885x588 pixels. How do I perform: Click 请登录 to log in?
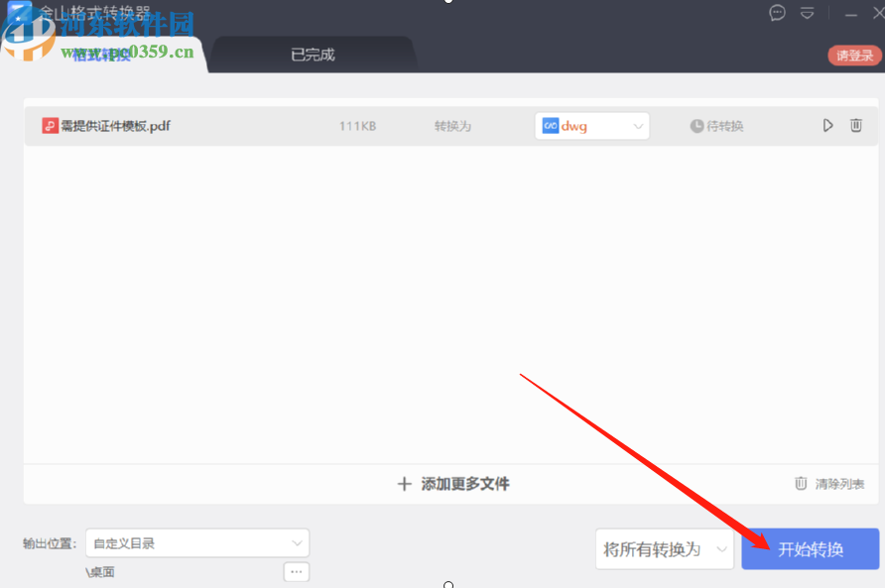coord(854,57)
